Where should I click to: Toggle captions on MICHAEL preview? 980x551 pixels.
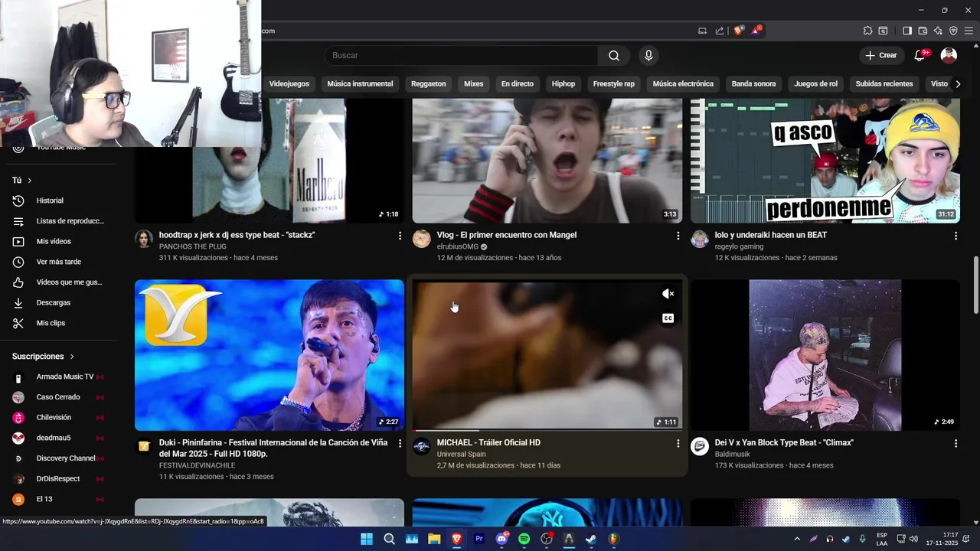coord(668,318)
